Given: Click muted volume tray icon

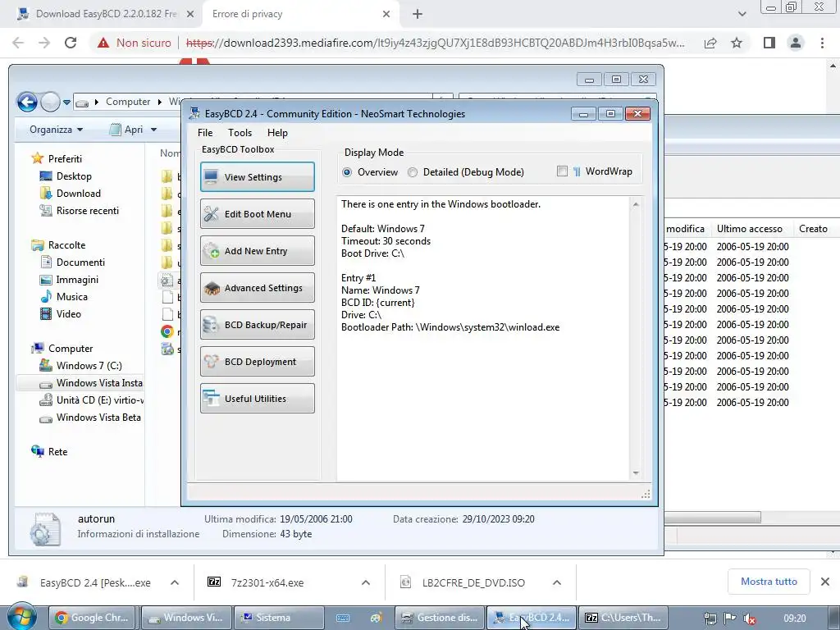Looking at the screenshot, I should pyautogui.click(x=750, y=619).
